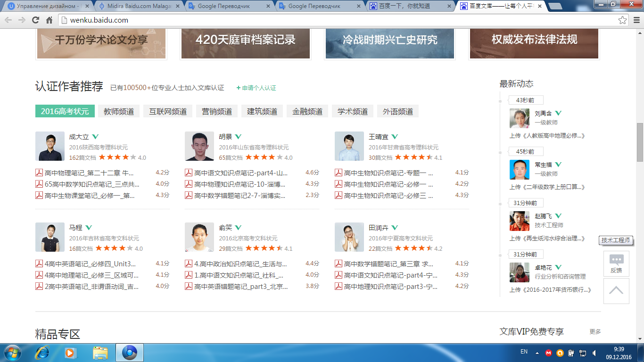This screenshot has width=644, height=362.
Task: Click 赵腾飞's avatar in 最新动态
Action: pos(520,221)
